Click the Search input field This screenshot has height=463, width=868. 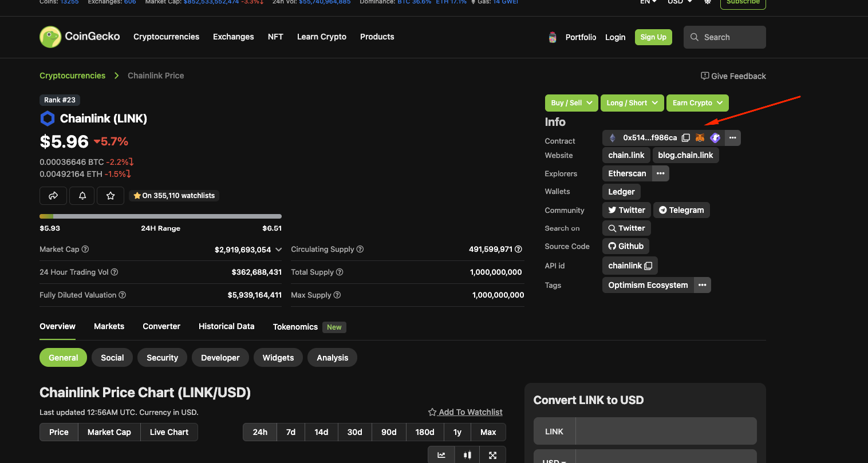click(725, 37)
